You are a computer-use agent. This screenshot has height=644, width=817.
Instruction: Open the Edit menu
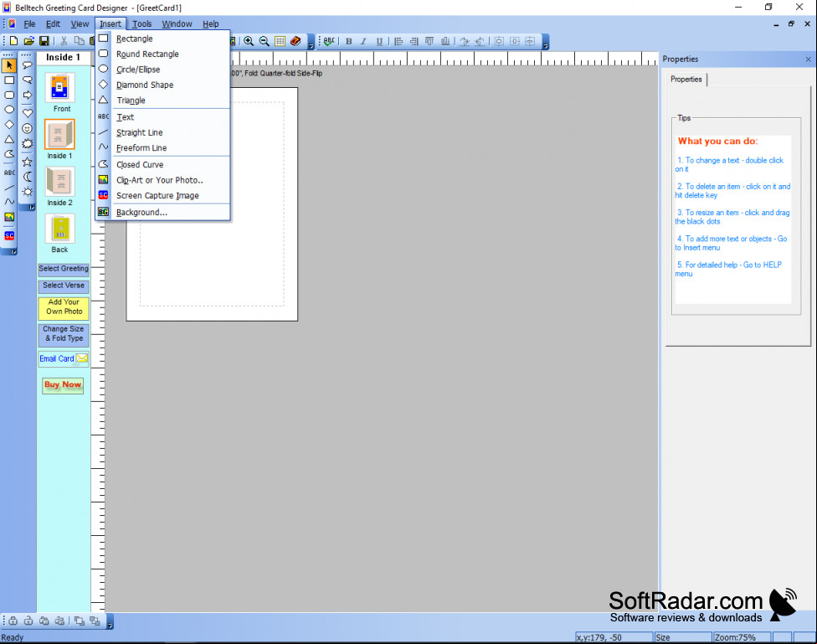53,24
